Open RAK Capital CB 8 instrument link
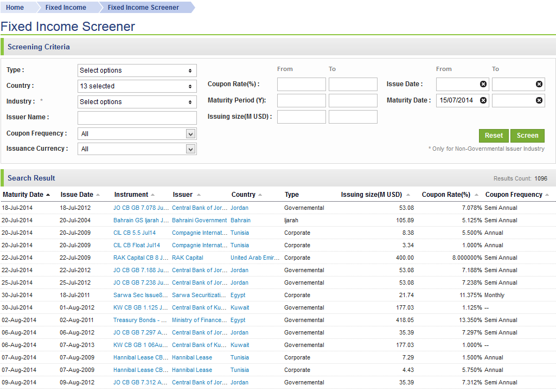 click(141, 258)
